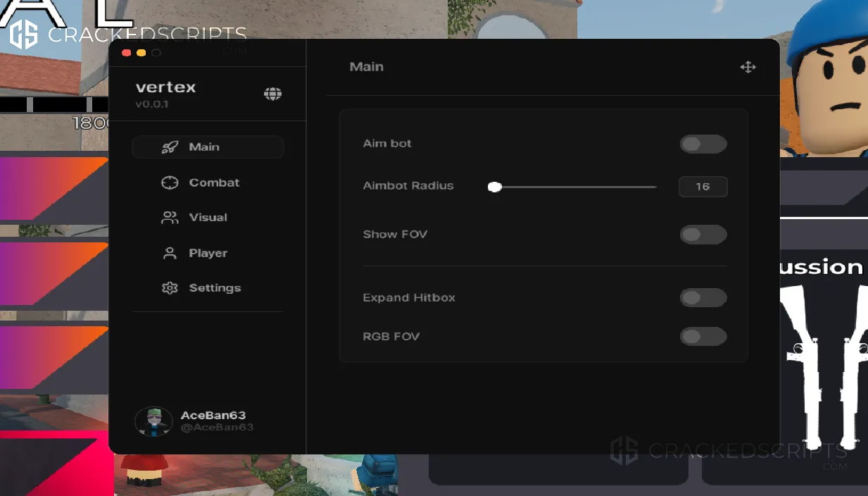Open the Settings section

tap(208, 288)
